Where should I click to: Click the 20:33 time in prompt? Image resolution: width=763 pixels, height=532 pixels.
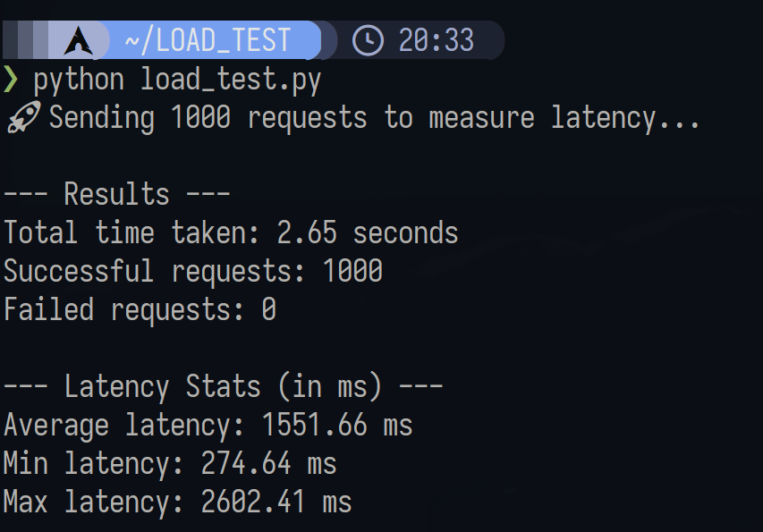(437, 40)
